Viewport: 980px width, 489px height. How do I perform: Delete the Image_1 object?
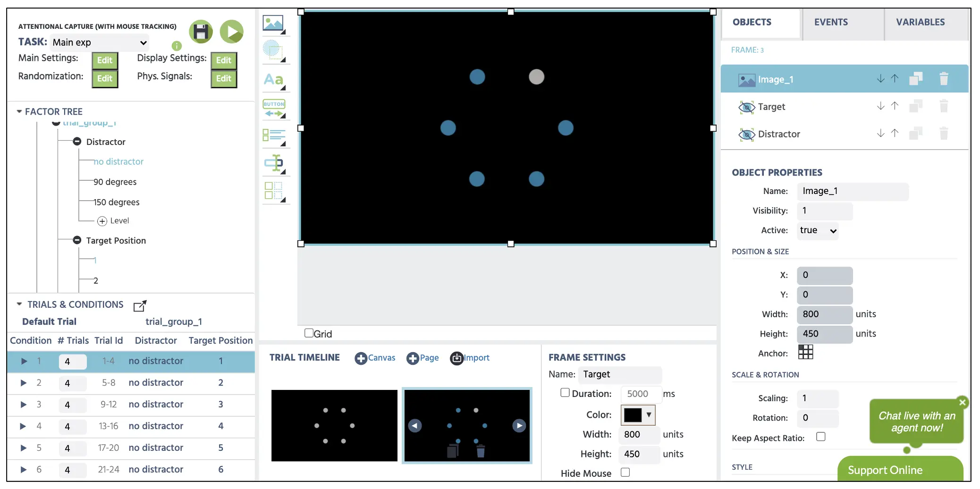click(x=944, y=78)
